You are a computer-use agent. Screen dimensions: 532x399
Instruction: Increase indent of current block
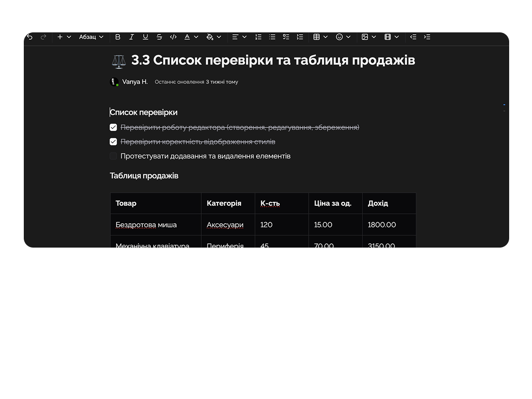point(427,37)
